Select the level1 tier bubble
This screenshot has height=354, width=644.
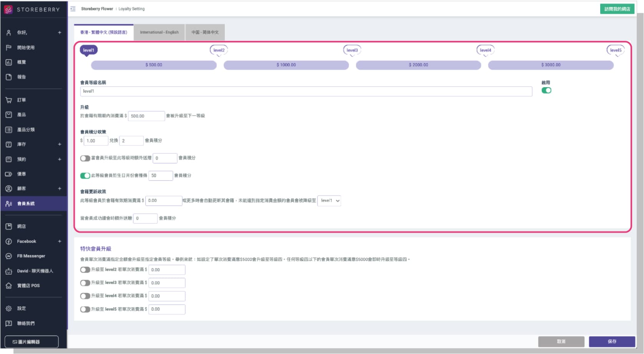coord(89,50)
